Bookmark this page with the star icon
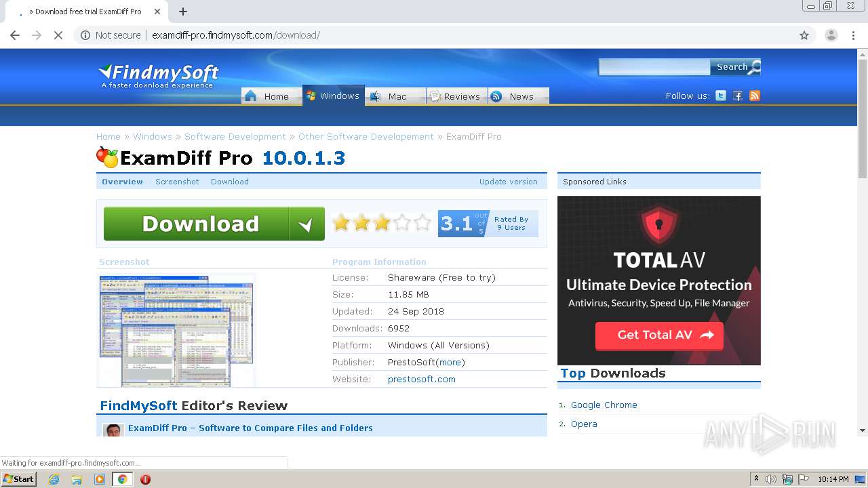The height and width of the screenshot is (488, 868). coord(804,35)
